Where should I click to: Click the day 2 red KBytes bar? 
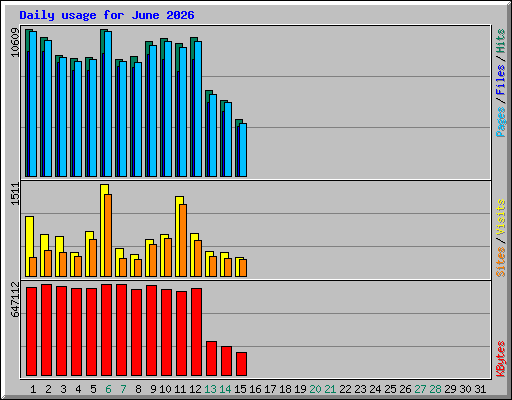pyautogui.click(x=46, y=330)
